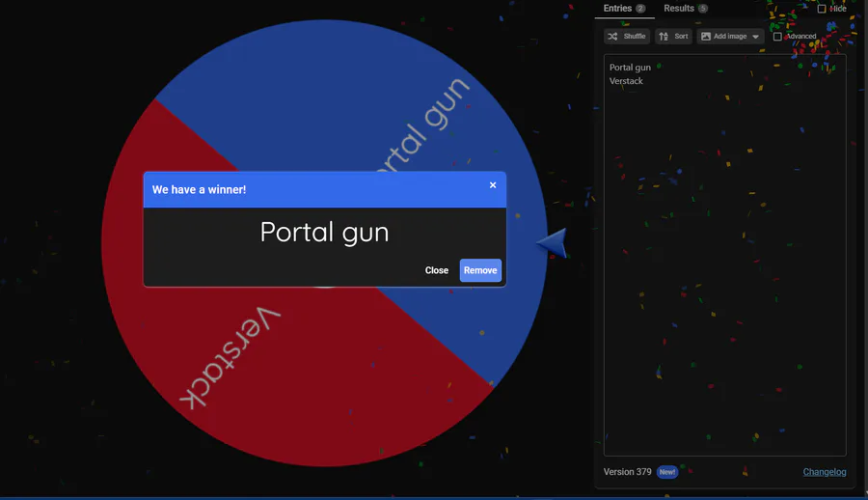Click the Entries count badge
This screenshot has height=500, width=868.
click(640, 9)
